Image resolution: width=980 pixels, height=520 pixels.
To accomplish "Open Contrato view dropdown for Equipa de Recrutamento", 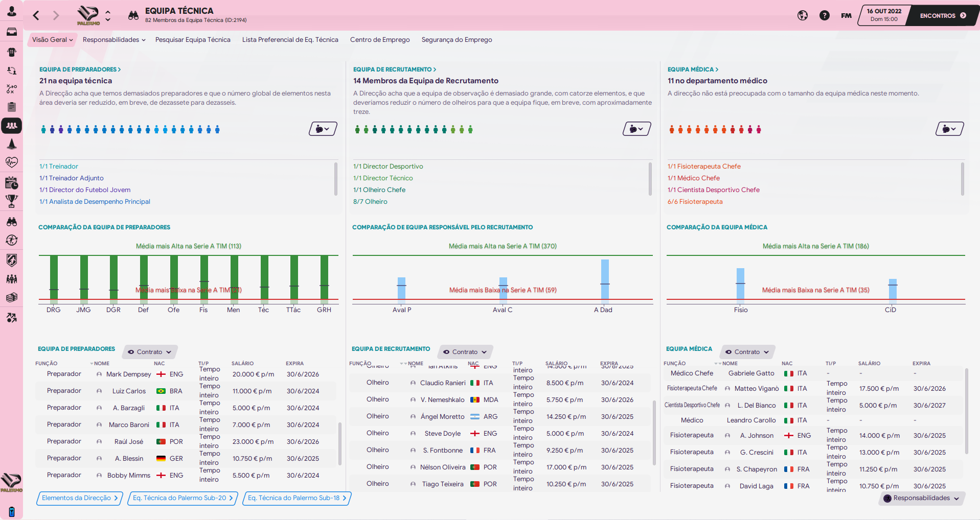I will [465, 352].
